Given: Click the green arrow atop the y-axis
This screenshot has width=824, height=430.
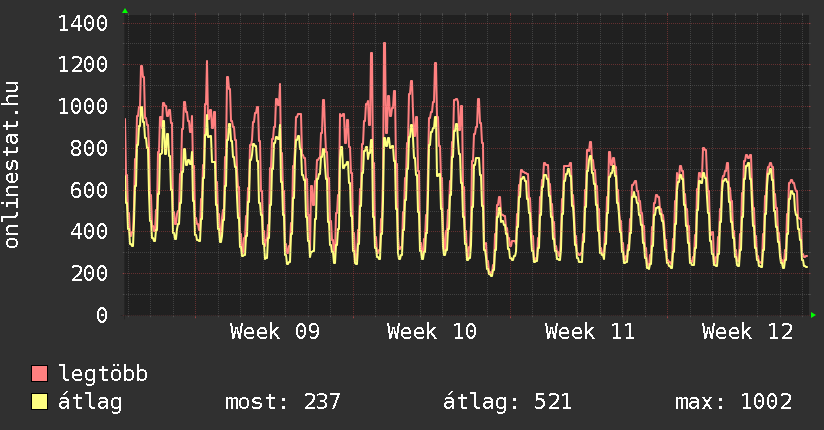Looking at the screenshot, I should tap(125, 11).
